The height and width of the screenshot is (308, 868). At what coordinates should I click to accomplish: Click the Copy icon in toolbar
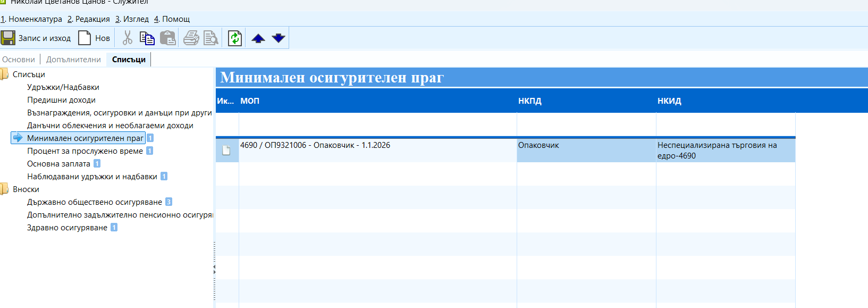(147, 38)
